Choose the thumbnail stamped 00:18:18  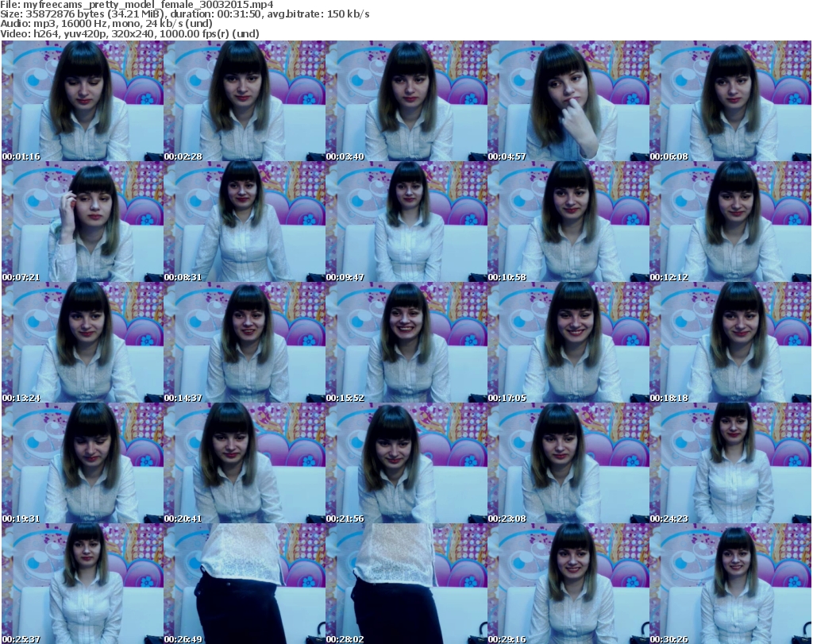(x=730, y=342)
